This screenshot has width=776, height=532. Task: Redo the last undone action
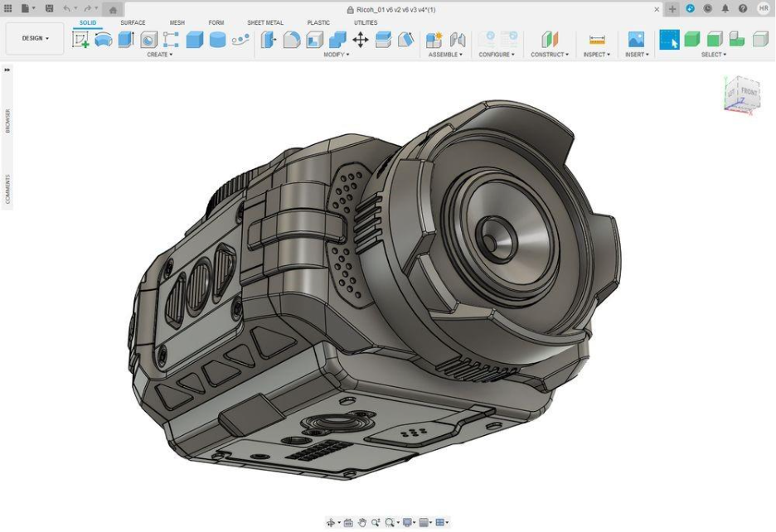(88, 8)
